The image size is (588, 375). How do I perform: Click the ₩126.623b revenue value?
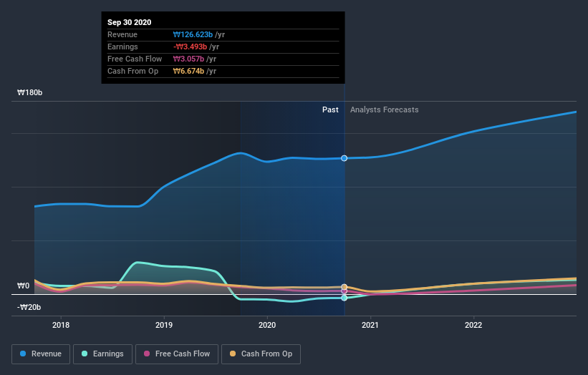pos(193,34)
